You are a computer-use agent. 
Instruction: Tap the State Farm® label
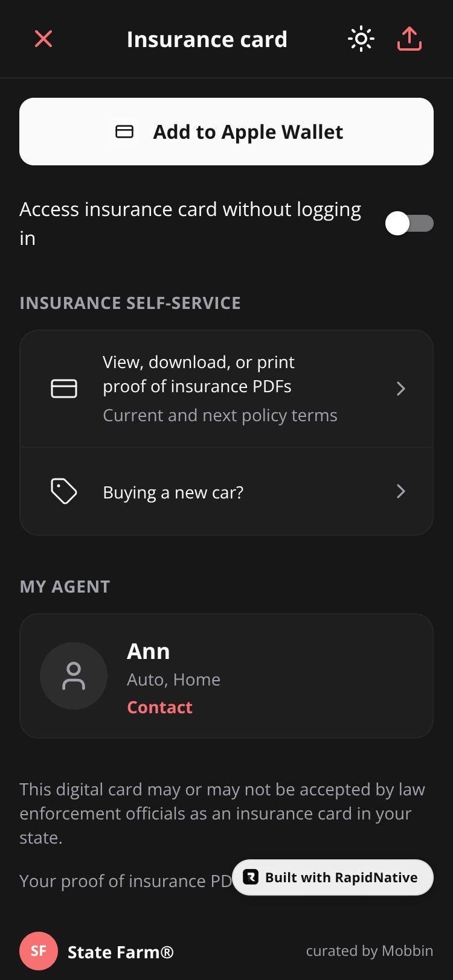(121, 952)
